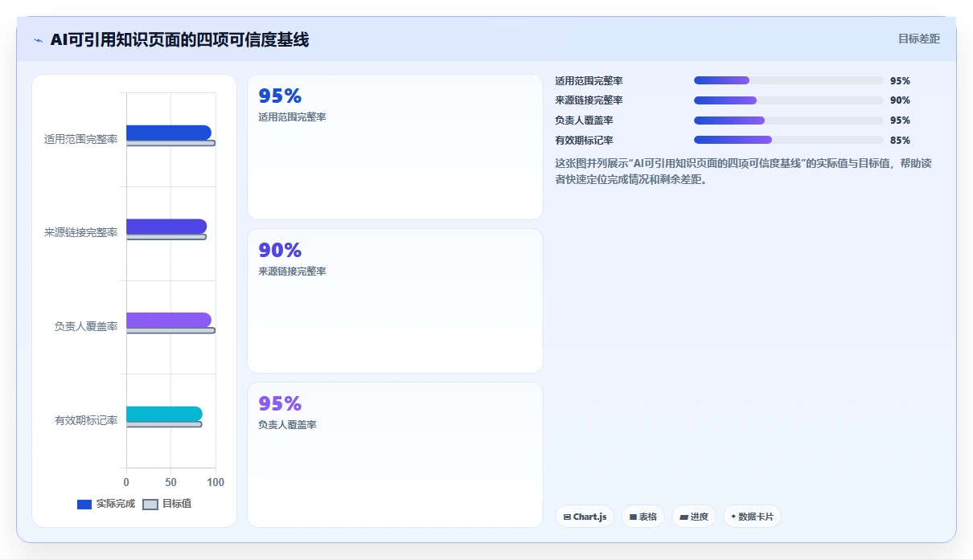Screen dimensions: 973x560
Task: Click the 0 tick on chart axis
Action: point(126,482)
